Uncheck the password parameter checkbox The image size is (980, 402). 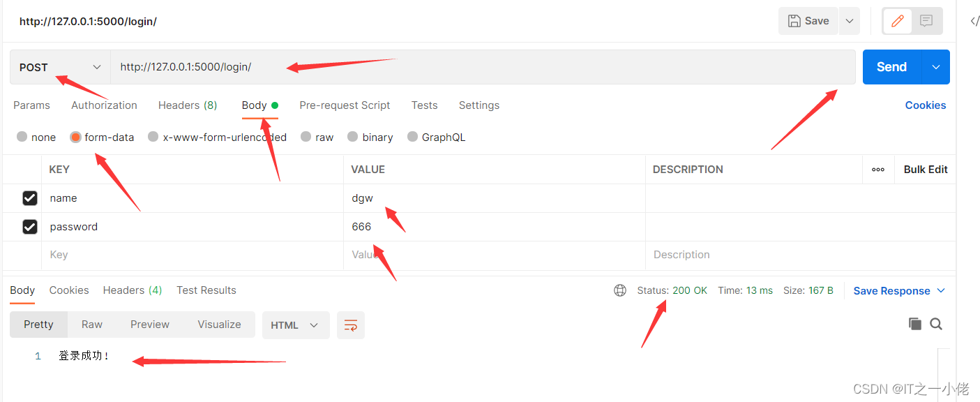click(30, 227)
